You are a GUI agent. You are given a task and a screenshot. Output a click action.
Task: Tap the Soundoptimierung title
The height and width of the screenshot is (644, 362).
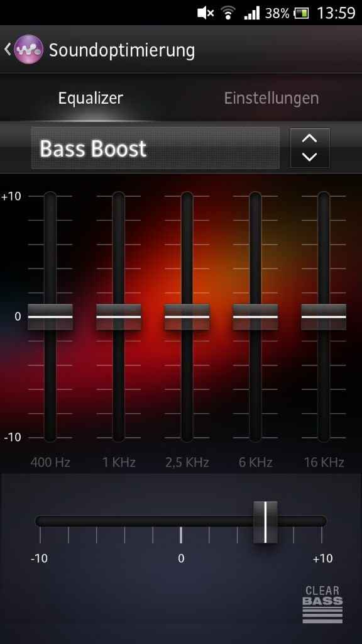pyautogui.click(x=122, y=50)
